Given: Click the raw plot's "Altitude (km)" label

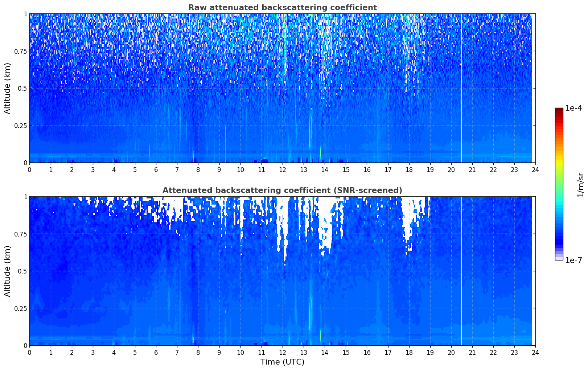Looking at the screenshot, I should [x=8, y=88].
